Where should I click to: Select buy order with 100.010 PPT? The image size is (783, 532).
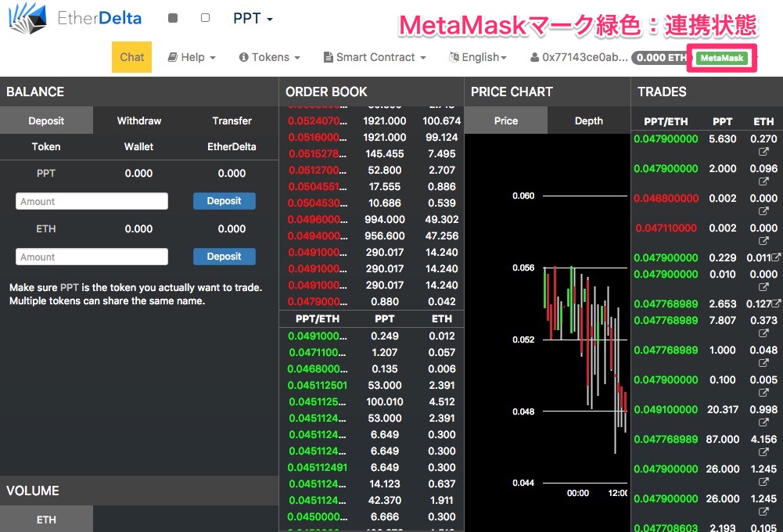pyautogui.click(x=372, y=402)
